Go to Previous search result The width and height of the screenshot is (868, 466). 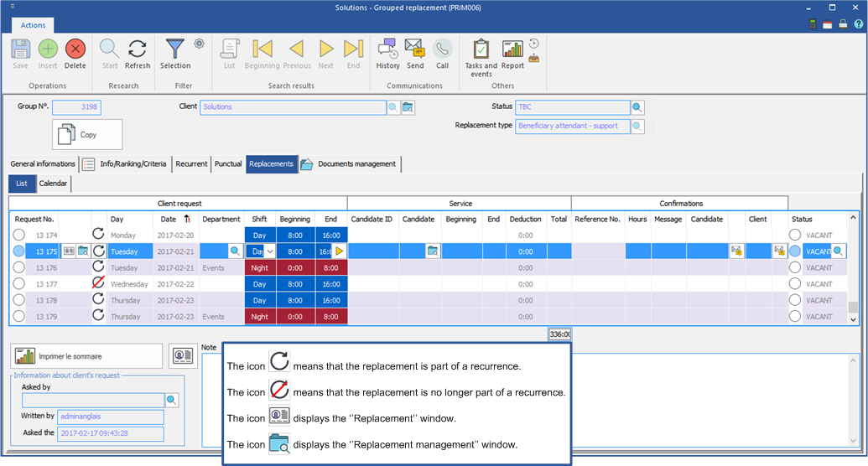coord(297,49)
